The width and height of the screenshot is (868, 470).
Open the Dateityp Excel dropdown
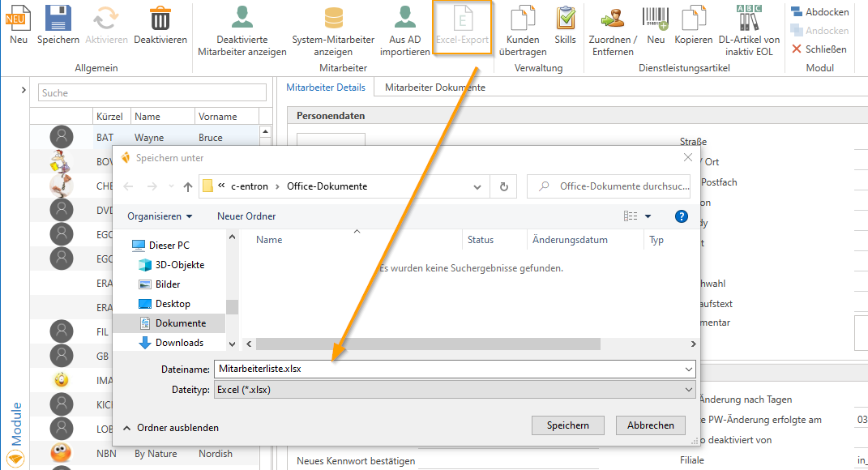click(454, 389)
